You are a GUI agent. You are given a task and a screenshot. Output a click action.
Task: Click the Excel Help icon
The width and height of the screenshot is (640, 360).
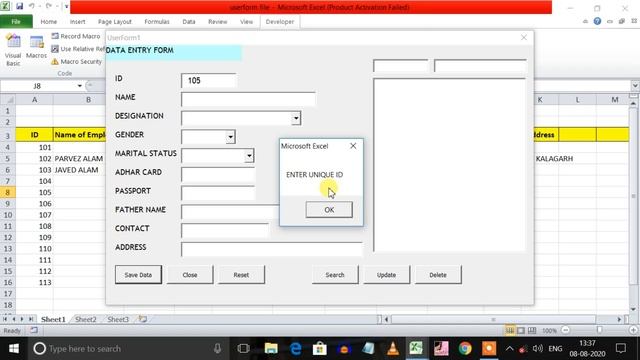597,21
